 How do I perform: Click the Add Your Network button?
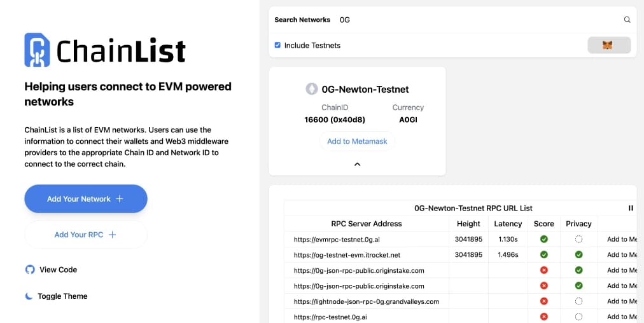point(86,198)
